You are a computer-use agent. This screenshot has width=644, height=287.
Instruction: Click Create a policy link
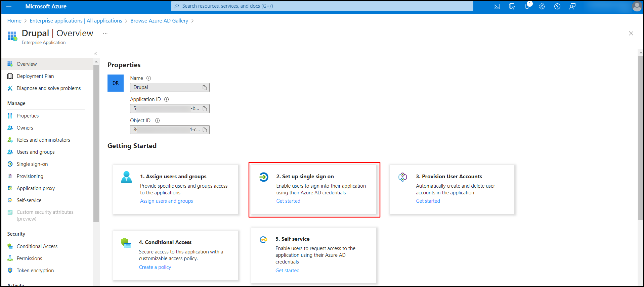point(155,267)
